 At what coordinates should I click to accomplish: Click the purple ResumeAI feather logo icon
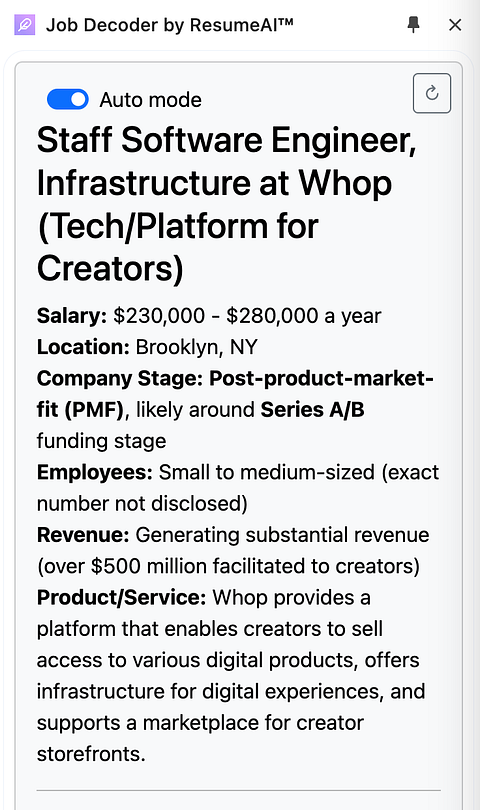(x=24, y=25)
